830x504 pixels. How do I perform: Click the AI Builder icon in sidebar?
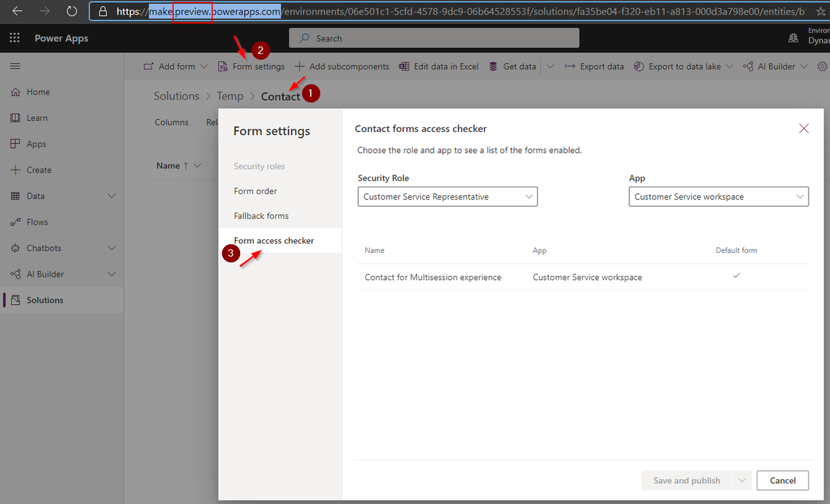coord(15,274)
